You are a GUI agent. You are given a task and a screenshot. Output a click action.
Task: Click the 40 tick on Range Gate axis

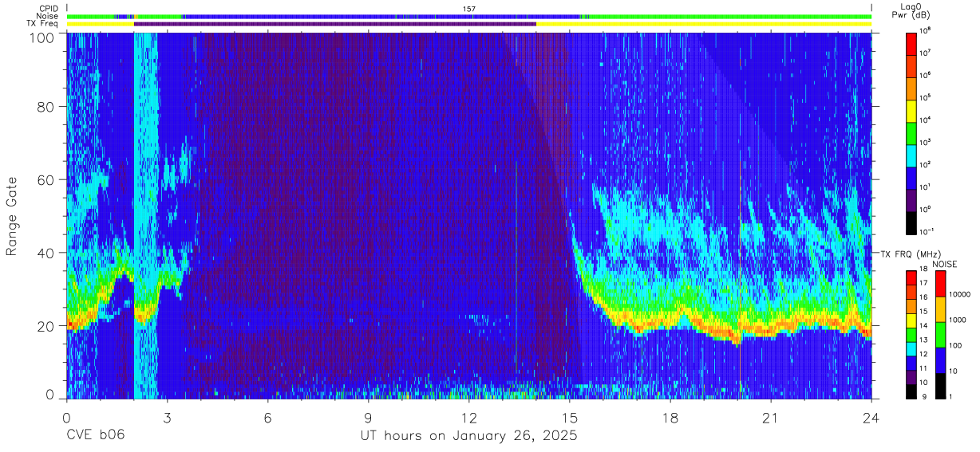[46, 253]
